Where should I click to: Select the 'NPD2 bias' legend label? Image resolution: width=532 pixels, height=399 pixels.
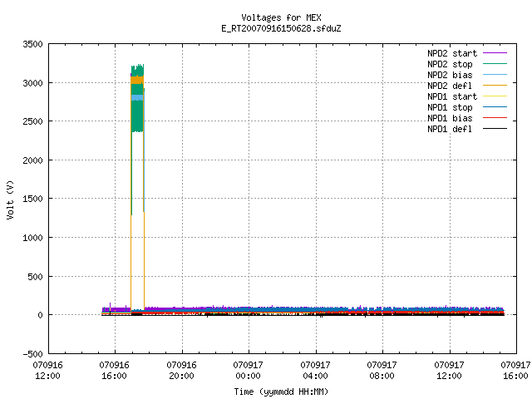(x=450, y=75)
